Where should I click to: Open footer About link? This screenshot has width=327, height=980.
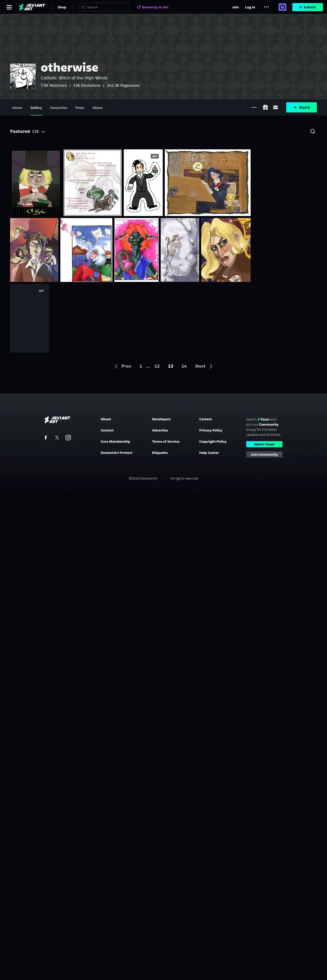[106, 419]
